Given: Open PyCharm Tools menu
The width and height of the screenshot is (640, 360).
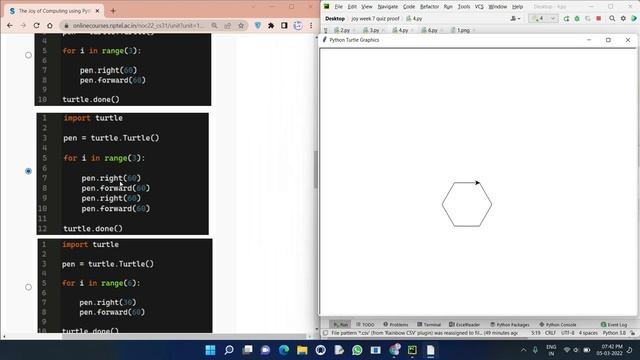Looking at the screenshot, I should tap(464, 7).
